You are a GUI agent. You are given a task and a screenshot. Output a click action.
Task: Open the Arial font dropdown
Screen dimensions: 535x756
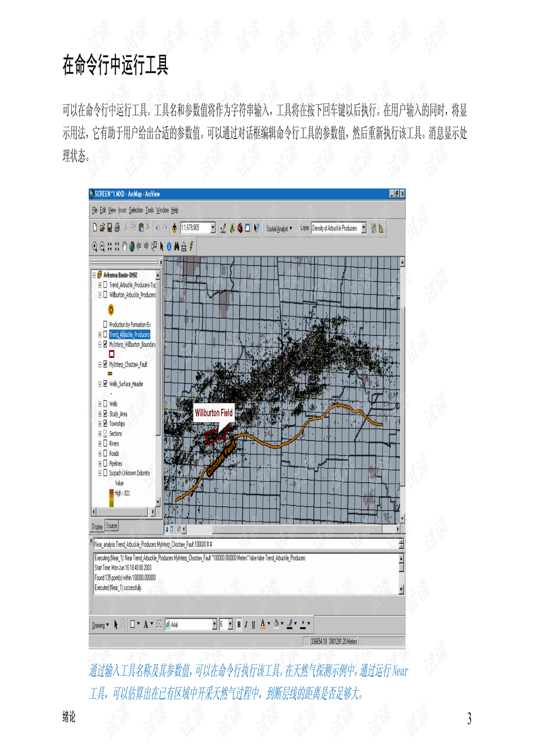(x=214, y=625)
